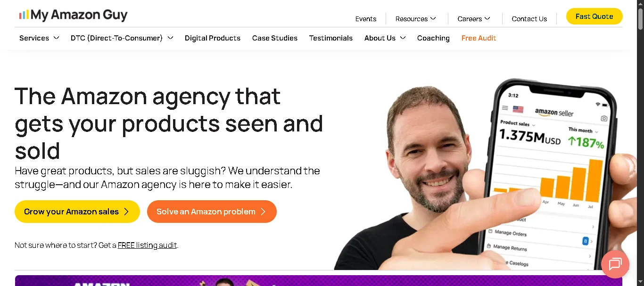Click the arrow icon in Solve an Amazon problem

[263, 212]
